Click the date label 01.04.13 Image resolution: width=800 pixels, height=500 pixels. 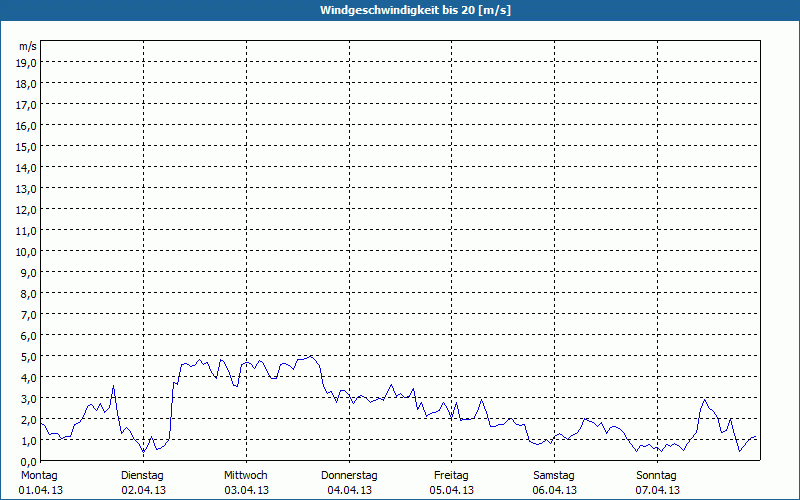[41, 491]
